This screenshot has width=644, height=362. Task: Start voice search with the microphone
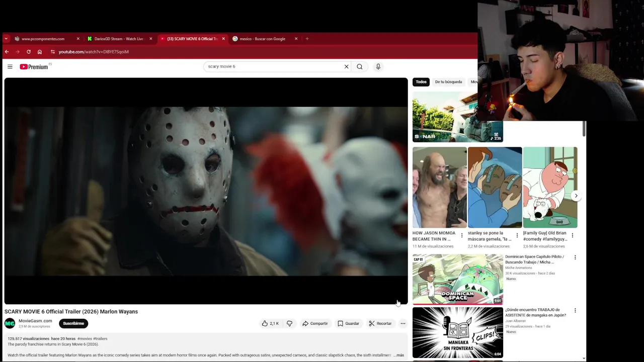click(x=378, y=66)
